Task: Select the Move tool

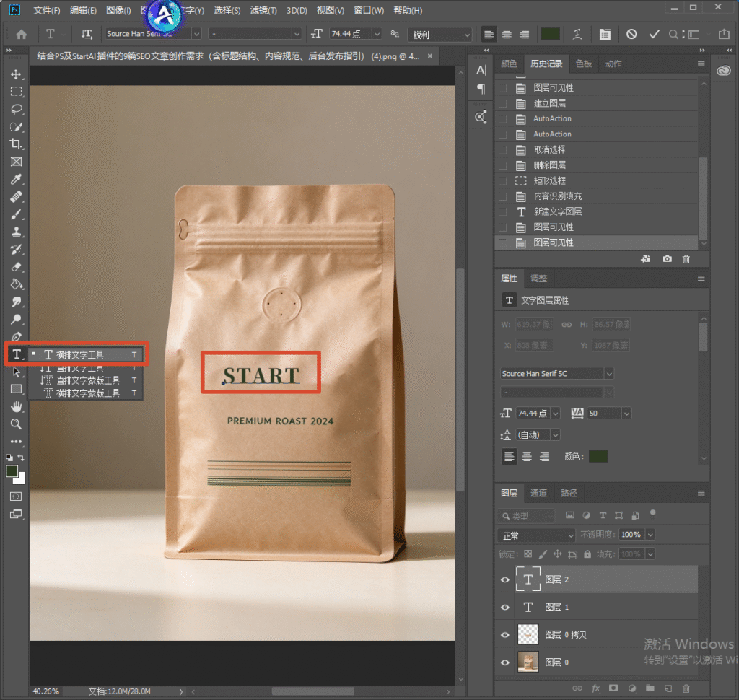Action: tap(16, 74)
